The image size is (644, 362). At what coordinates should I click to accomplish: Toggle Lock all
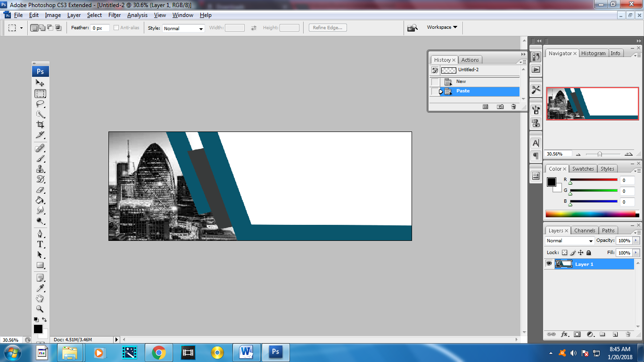[589, 253]
